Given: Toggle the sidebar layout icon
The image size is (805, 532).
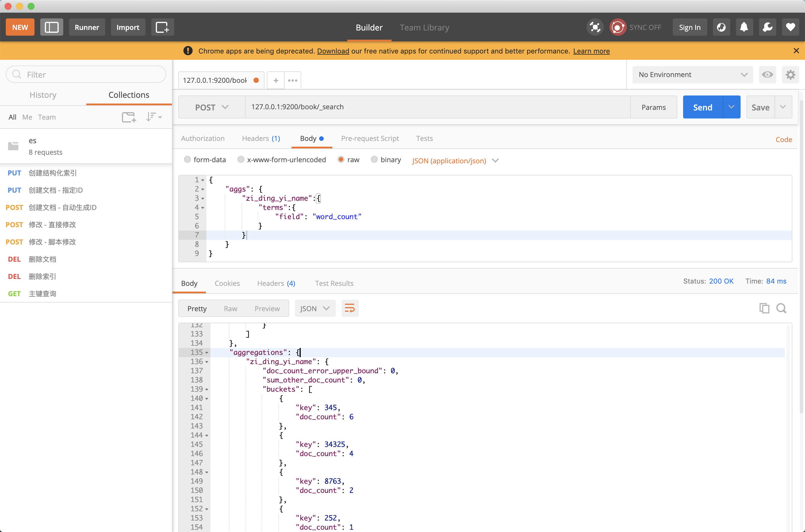Looking at the screenshot, I should pos(51,27).
